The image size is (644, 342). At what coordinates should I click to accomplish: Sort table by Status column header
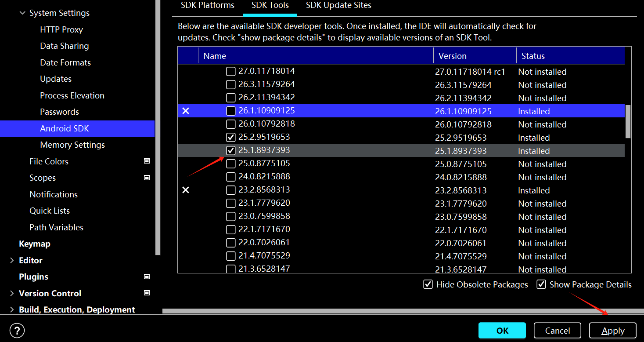pyautogui.click(x=570, y=56)
